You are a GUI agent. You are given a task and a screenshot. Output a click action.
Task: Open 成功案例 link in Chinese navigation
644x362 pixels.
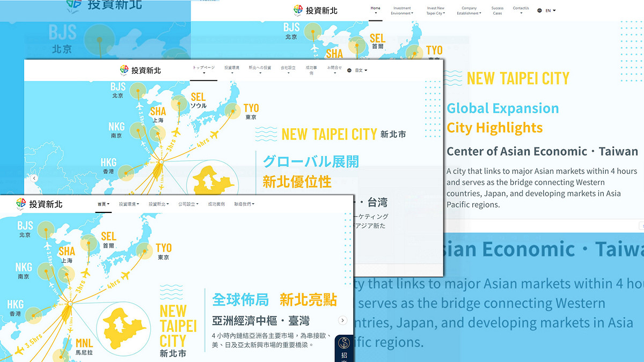(x=216, y=204)
